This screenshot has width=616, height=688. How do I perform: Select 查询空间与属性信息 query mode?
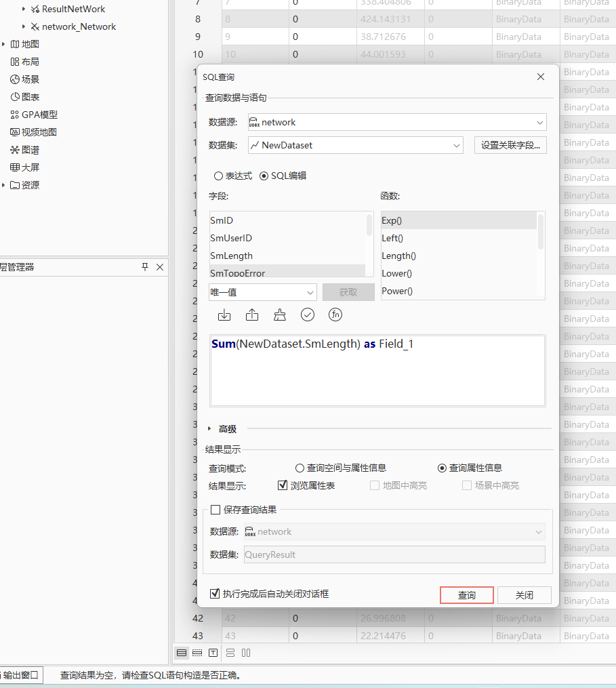tap(300, 468)
